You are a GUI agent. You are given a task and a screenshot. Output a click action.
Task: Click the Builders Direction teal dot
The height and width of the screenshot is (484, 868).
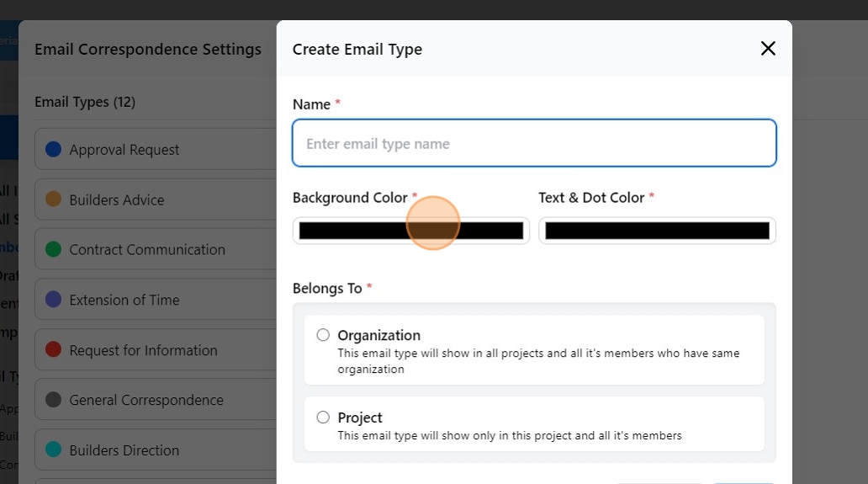tap(53, 450)
